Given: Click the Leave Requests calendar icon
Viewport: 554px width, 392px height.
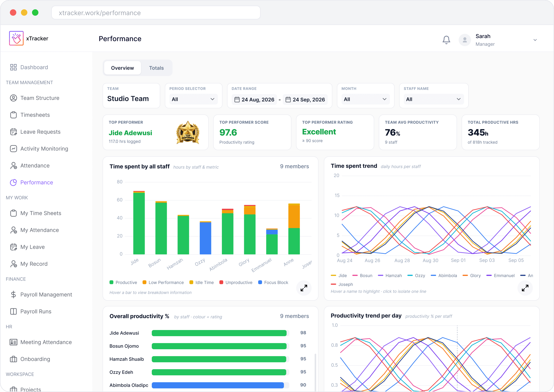Looking at the screenshot, I should [13, 132].
